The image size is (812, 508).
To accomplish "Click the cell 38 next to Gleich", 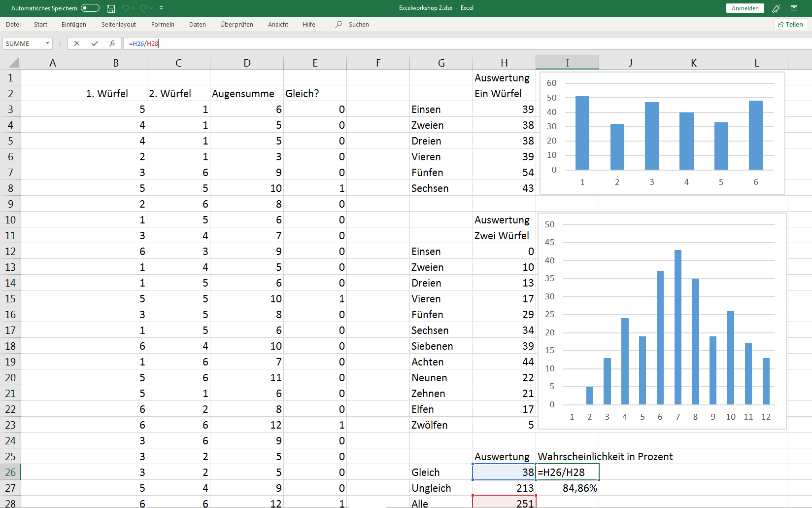I will (x=504, y=472).
